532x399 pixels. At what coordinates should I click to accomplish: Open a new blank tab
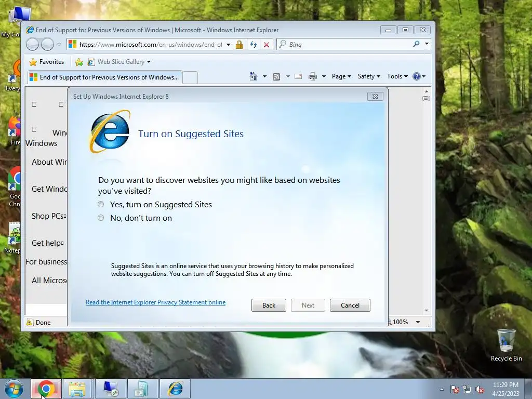pyautogui.click(x=190, y=78)
